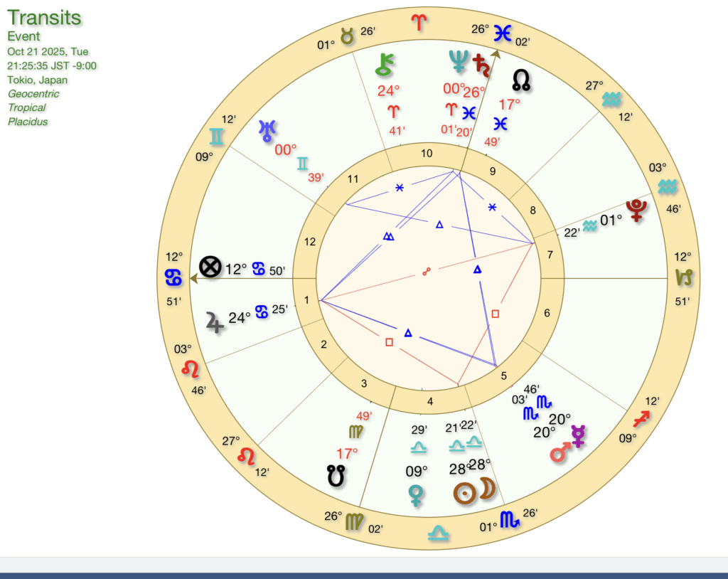The height and width of the screenshot is (579, 728).
Task: Select the Geocentric label text
Action: [33, 94]
